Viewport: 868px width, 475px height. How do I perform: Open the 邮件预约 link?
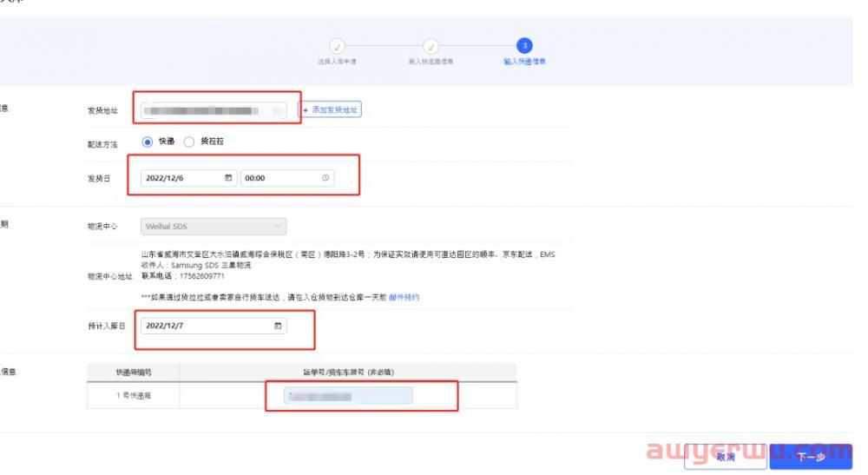click(404, 297)
